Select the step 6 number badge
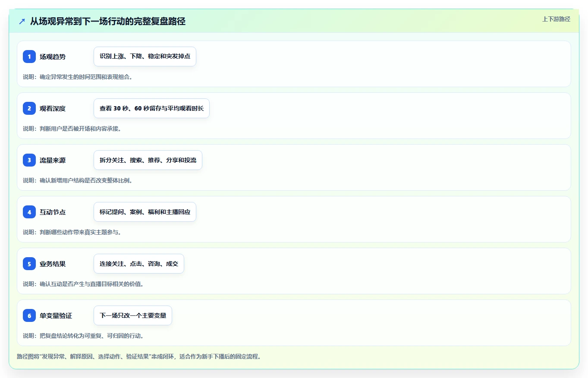This screenshot has width=588, height=378. [29, 315]
